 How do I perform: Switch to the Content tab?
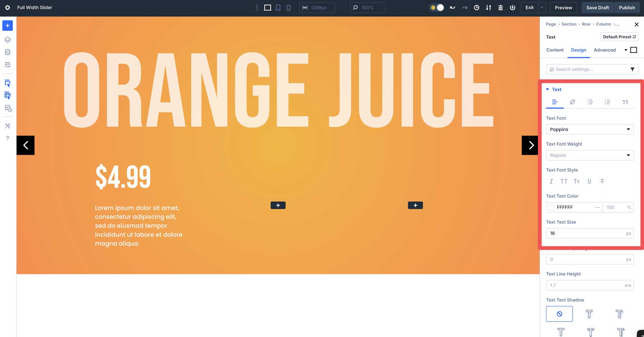pyautogui.click(x=555, y=50)
